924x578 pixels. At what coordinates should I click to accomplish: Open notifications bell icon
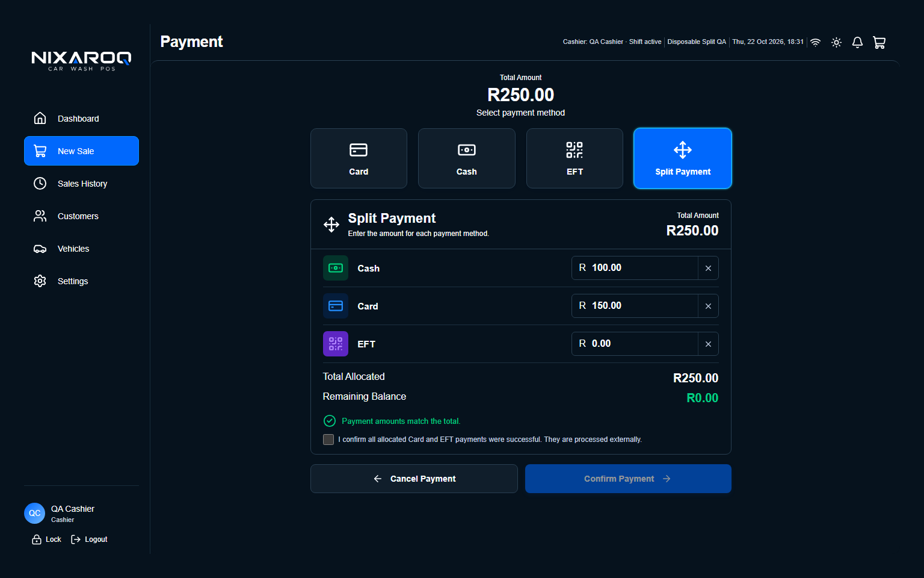tap(857, 42)
